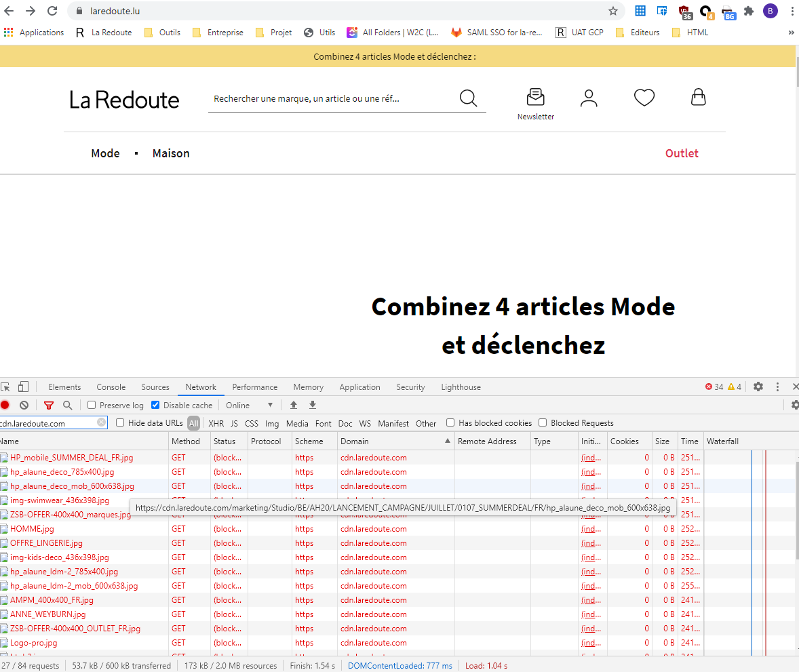Open the wishlist heart icon
Image resolution: width=799 pixels, height=672 pixels.
click(x=644, y=98)
